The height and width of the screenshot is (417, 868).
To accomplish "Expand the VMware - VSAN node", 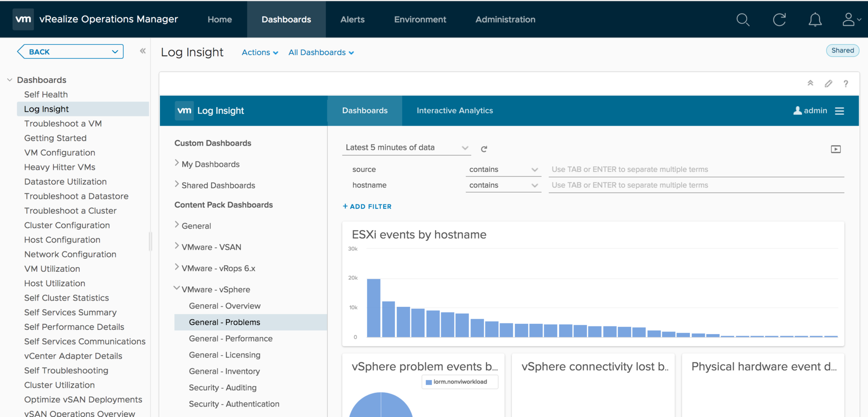I will [x=177, y=246].
